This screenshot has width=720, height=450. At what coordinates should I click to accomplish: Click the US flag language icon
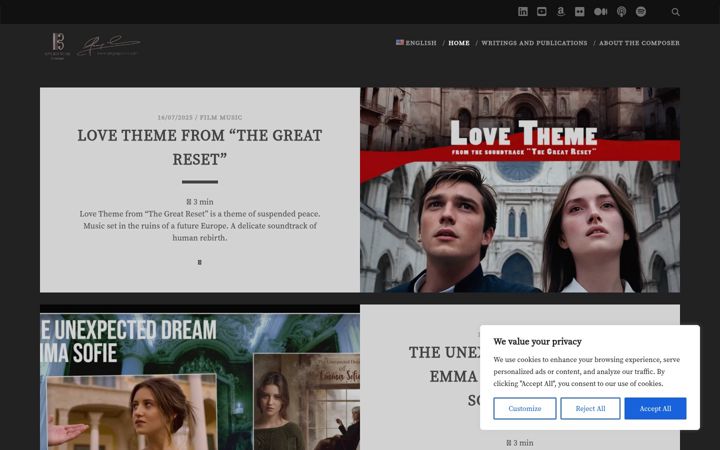click(400, 42)
